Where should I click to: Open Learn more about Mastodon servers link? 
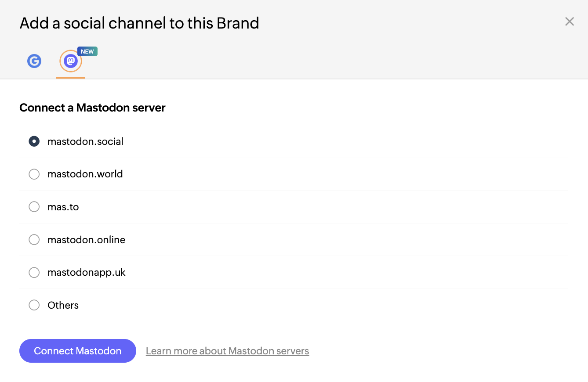pyautogui.click(x=228, y=351)
